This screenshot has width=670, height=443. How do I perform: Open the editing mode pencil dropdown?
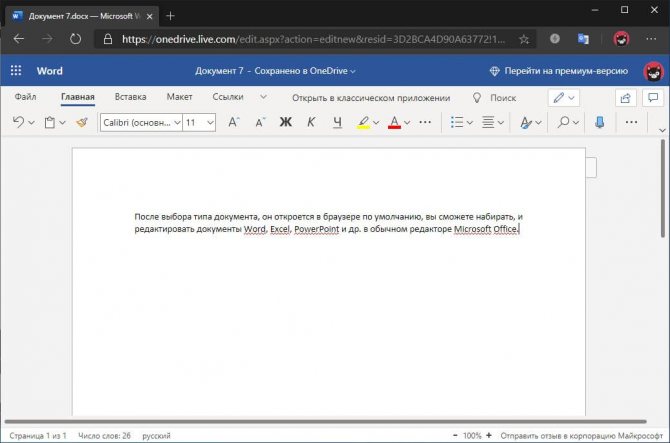click(x=564, y=98)
